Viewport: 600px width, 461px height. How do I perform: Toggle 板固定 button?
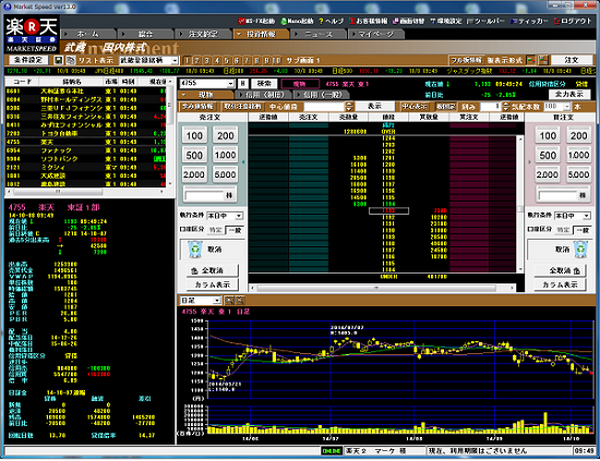[x=445, y=106]
